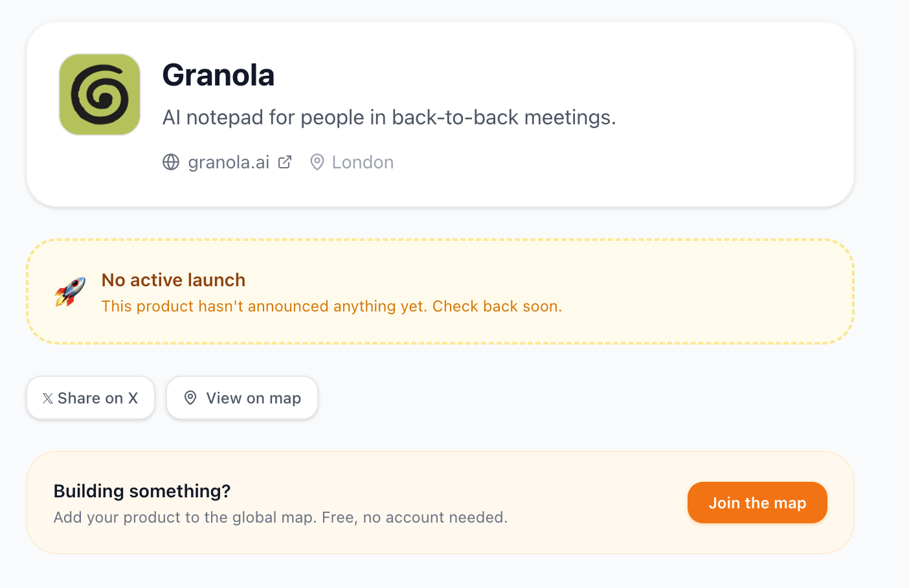Click the orange Join the map button
This screenshot has width=909, height=588.
pos(757,503)
